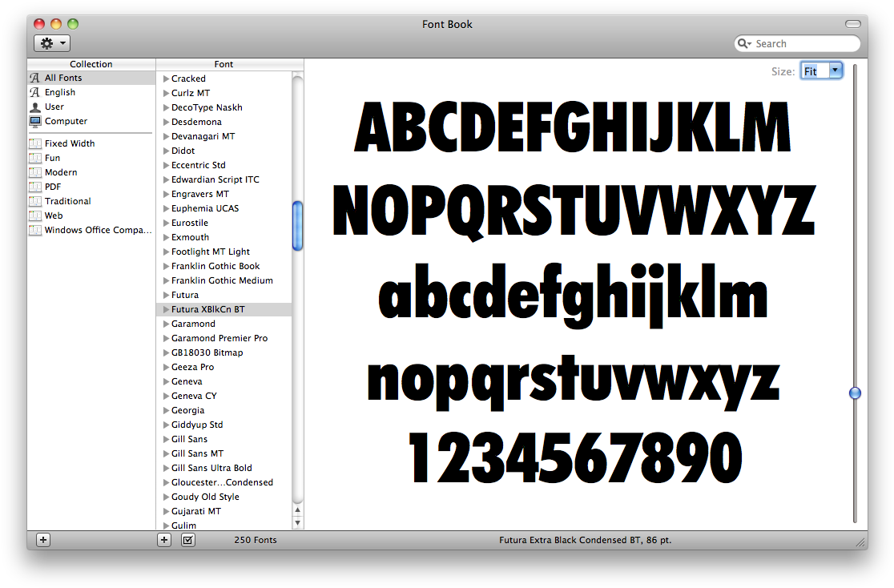Click the toolbar toggle pill button
The image size is (894, 588).
pyautogui.click(x=853, y=24)
